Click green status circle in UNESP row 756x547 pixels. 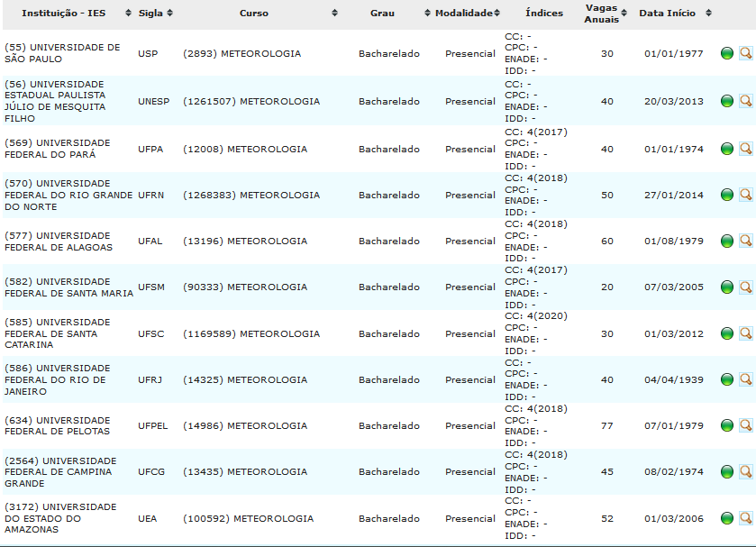click(727, 101)
